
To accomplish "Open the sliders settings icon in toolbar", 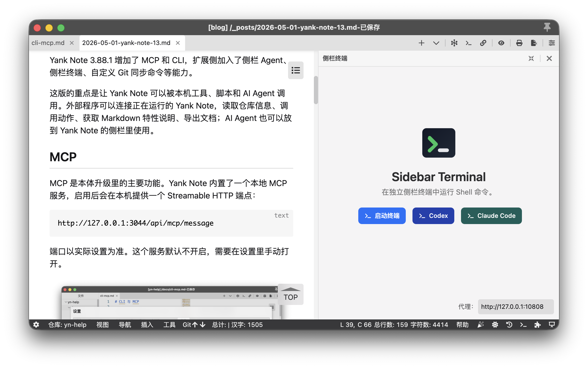I will [x=552, y=43].
